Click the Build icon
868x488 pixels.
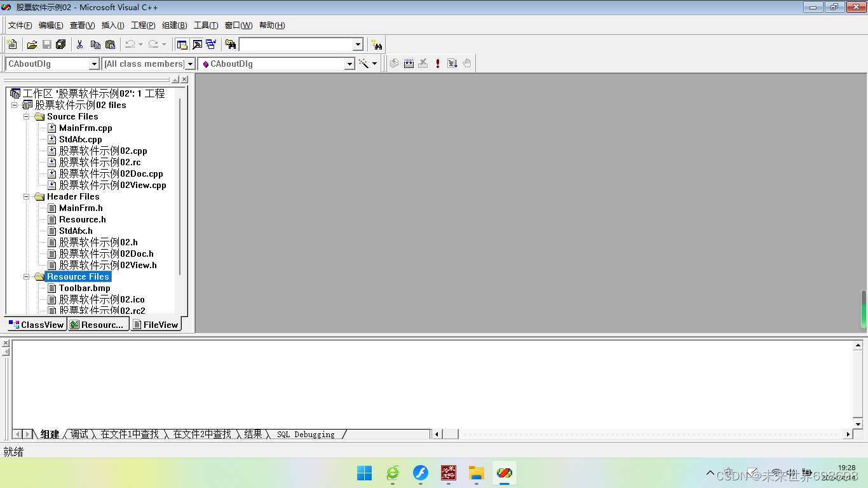(409, 64)
